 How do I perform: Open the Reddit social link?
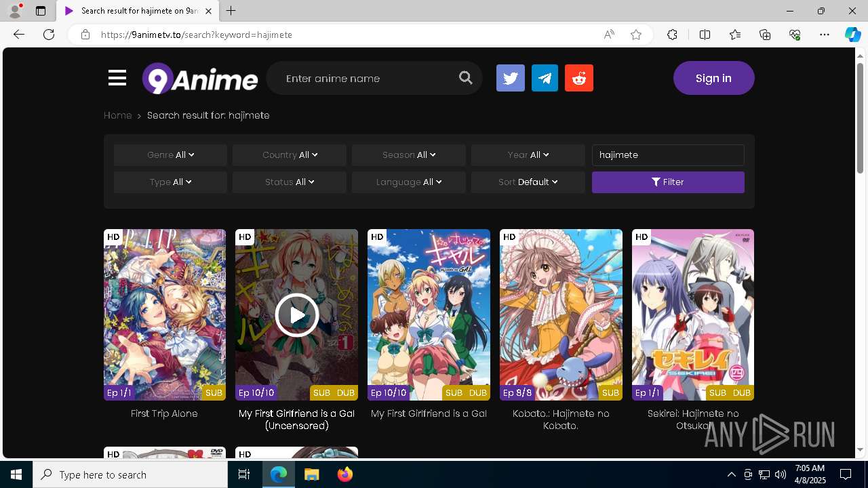[x=579, y=78]
